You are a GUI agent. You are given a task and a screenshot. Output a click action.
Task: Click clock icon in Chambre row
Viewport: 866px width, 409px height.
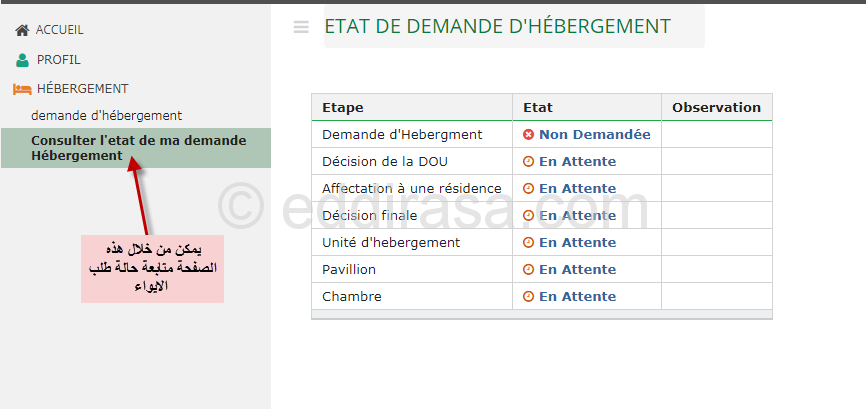[x=528, y=296]
